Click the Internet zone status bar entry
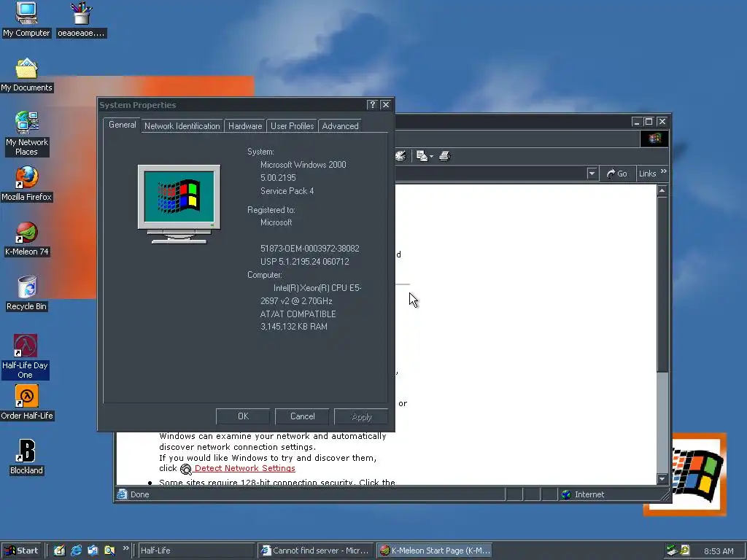Viewport: 747px width, 560px height. pyautogui.click(x=610, y=494)
